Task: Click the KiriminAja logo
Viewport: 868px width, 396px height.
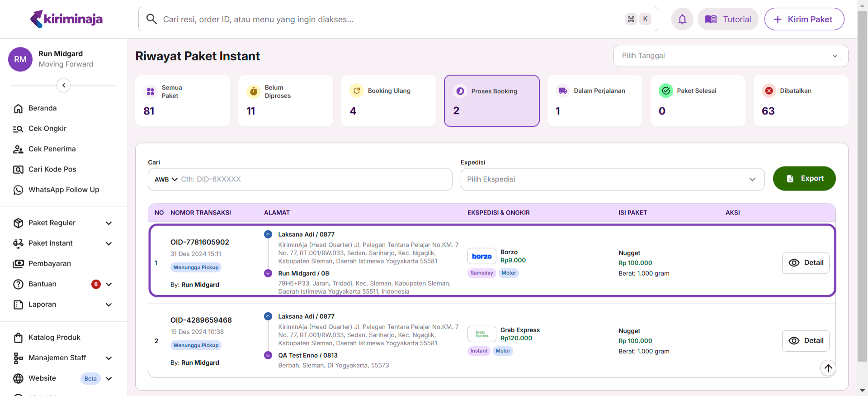Action: (x=66, y=19)
